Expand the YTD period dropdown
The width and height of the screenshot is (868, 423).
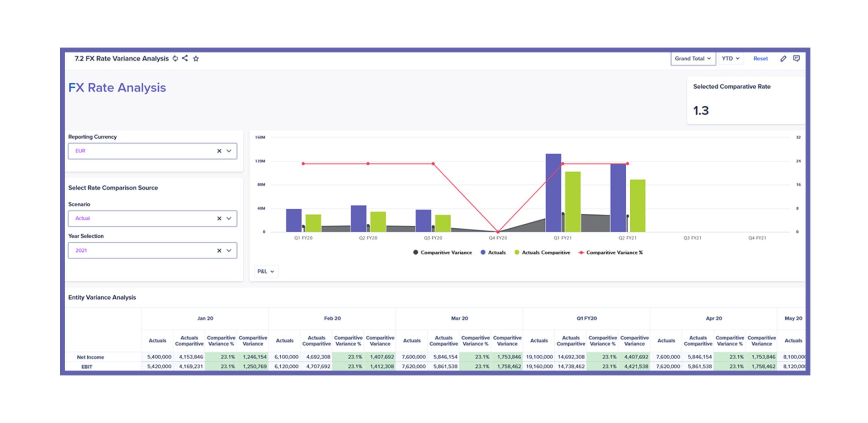730,59
